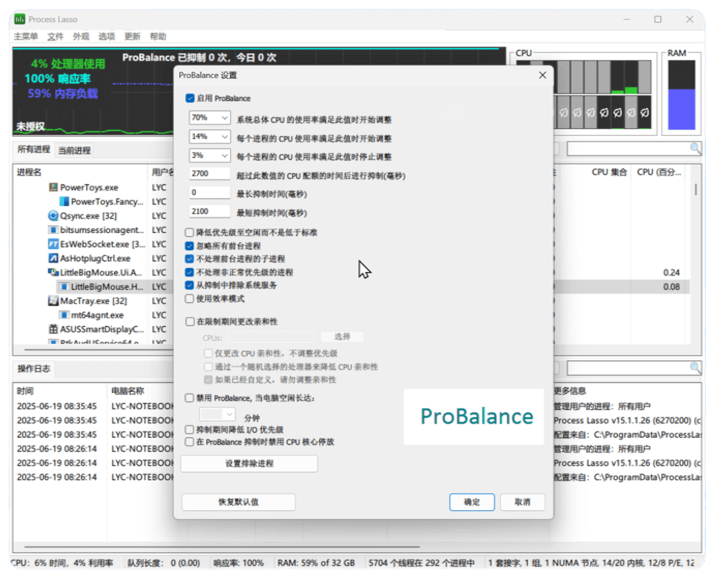
Task: Click the last leaf icon in CPU core panel
Action: (645, 112)
